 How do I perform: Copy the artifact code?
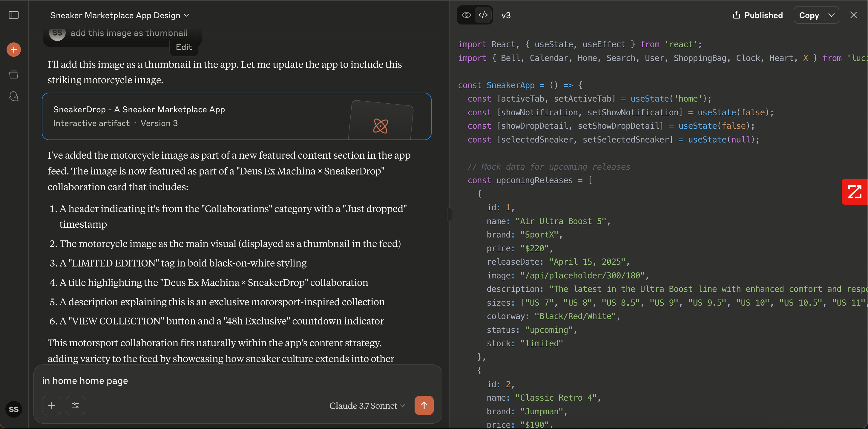(x=809, y=16)
